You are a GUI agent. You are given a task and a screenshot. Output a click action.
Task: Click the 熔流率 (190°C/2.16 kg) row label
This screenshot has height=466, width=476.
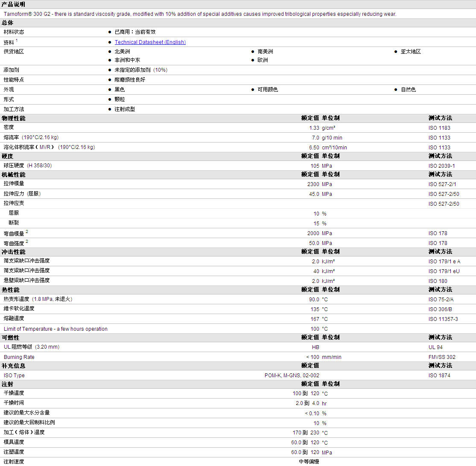(x=31, y=137)
